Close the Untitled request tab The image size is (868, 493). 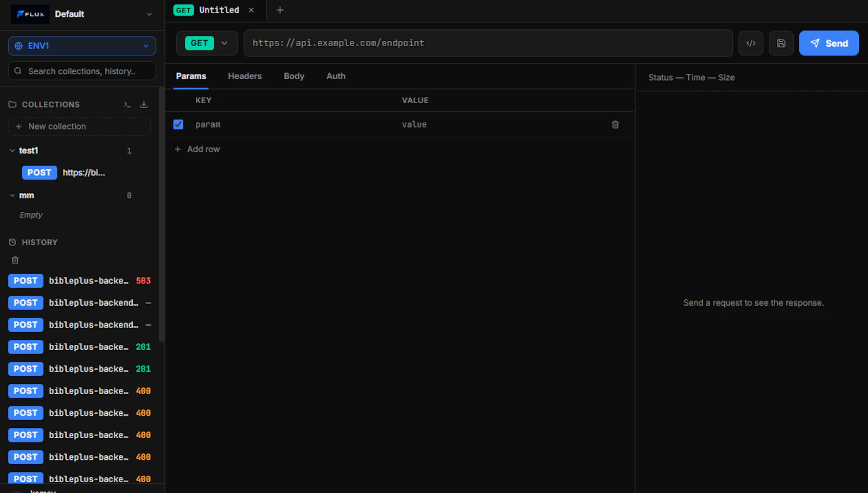coord(251,10)
